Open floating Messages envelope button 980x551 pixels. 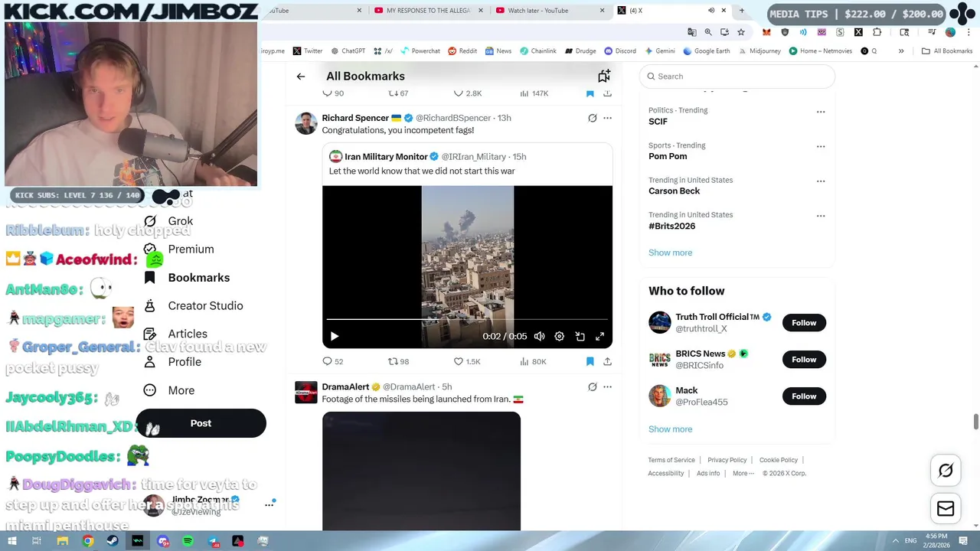(946, 508)
